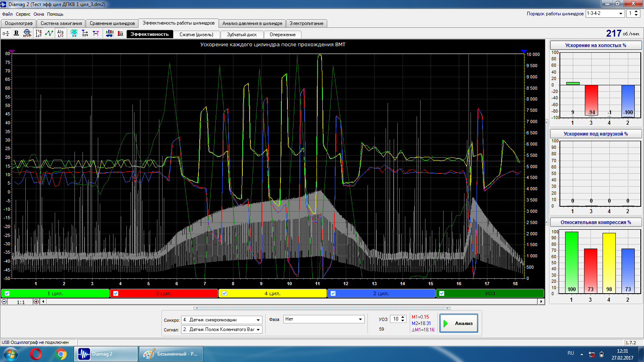Viewport: 644px width, 362px height.
Task: Toggle the 2 цил. blue trace checkbox
Action: pyautogui.click(x=333, y=294)
